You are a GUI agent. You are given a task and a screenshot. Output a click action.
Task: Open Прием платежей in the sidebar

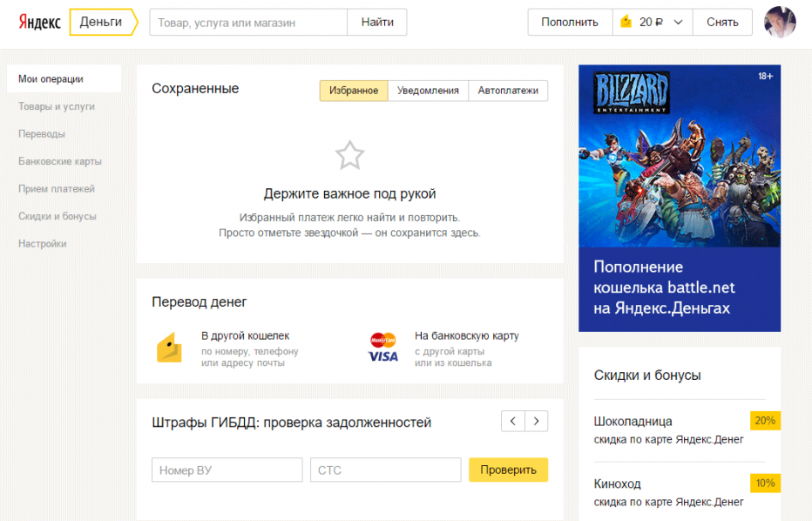57,188
